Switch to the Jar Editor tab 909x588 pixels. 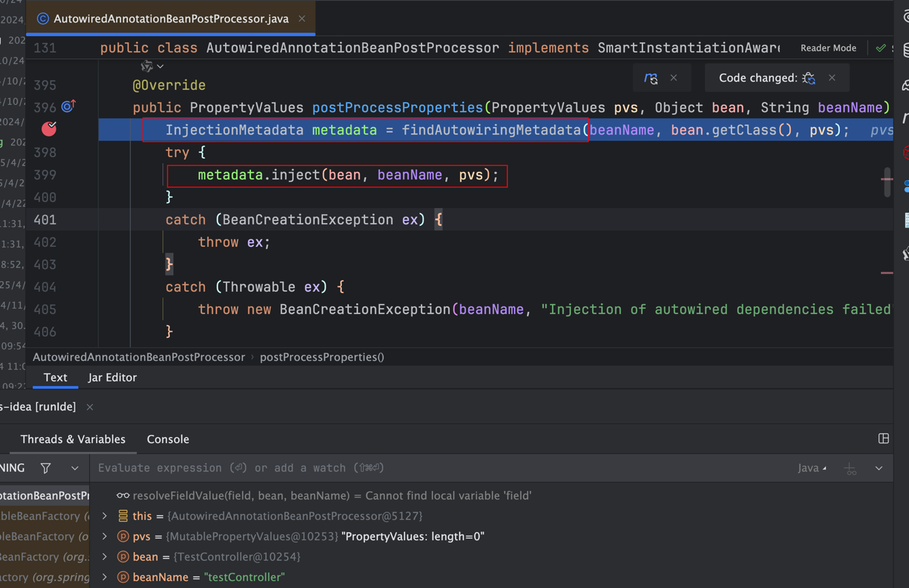pyautogui.click(x=112, y=377)
